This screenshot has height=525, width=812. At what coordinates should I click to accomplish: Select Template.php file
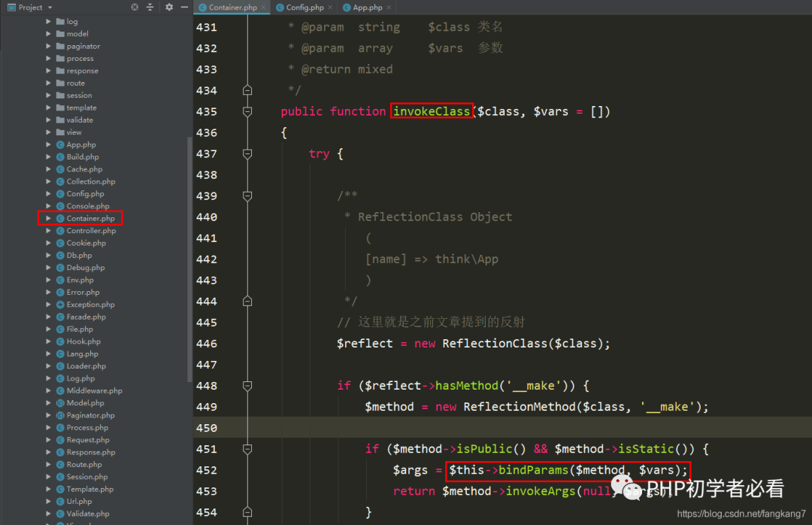pyautogui.click(x=89, y=489)
